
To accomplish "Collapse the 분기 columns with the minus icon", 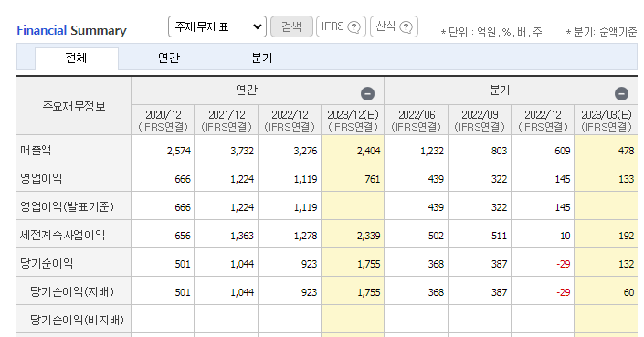I will coord(621,93).
